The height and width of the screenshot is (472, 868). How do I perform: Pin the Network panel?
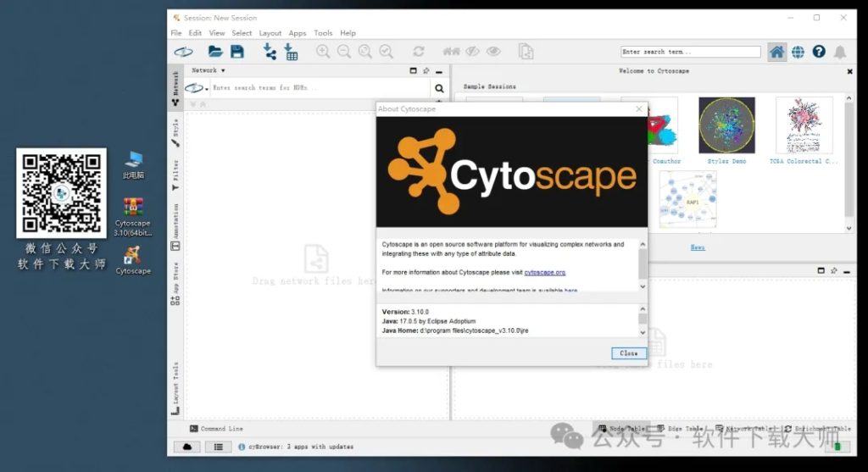click(x=426, y=71)
